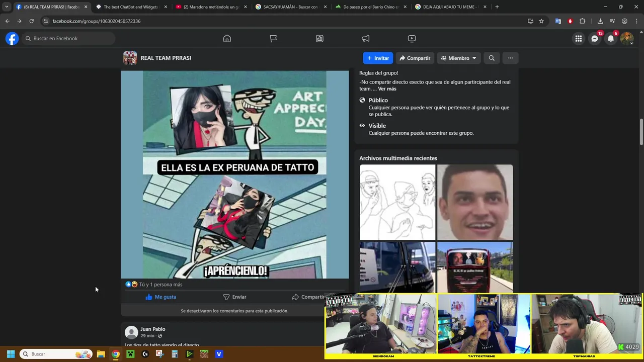The width and height of the screenshot is (644, 362).
Task: Open the Pages flag icon
Action: 273,39
